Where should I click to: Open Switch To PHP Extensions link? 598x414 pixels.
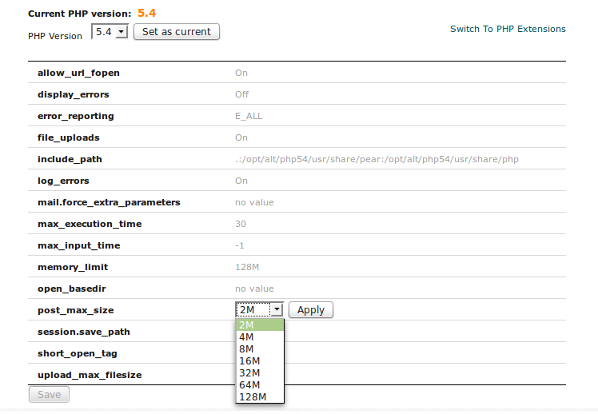[508, 29]
